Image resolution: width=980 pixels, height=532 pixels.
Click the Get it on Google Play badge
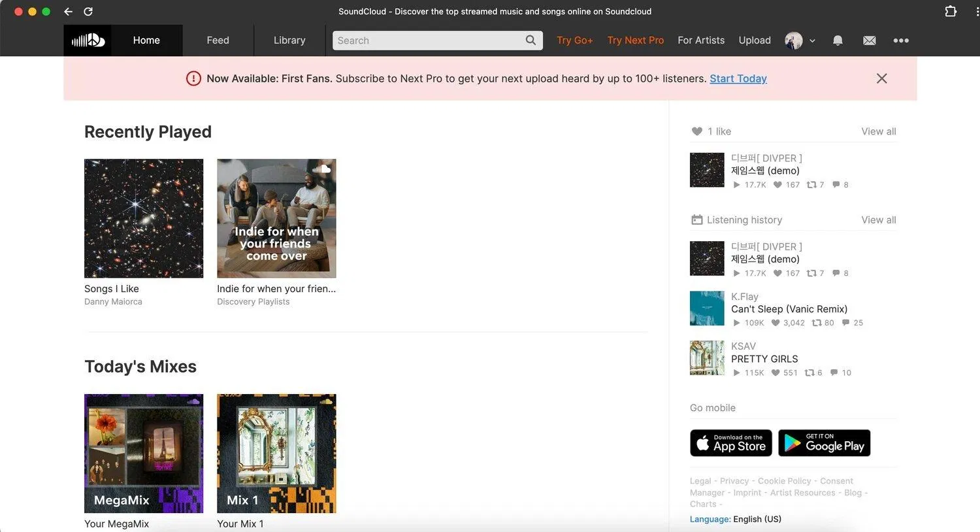[x=824, y=443]
